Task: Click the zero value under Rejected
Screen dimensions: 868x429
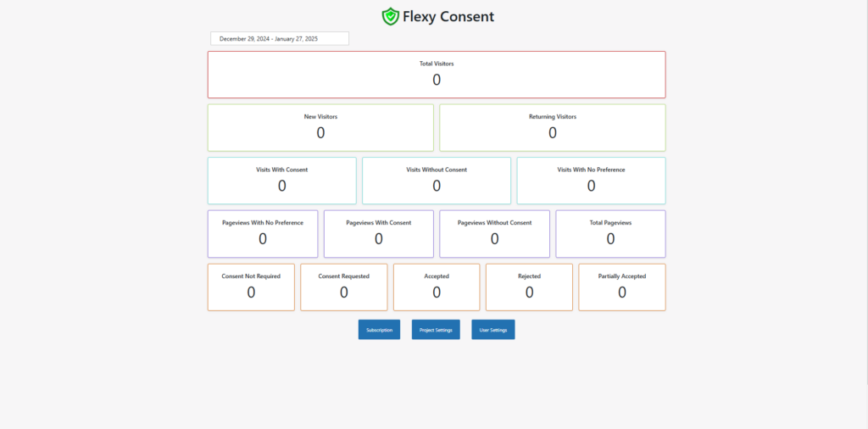Action: 529,292
